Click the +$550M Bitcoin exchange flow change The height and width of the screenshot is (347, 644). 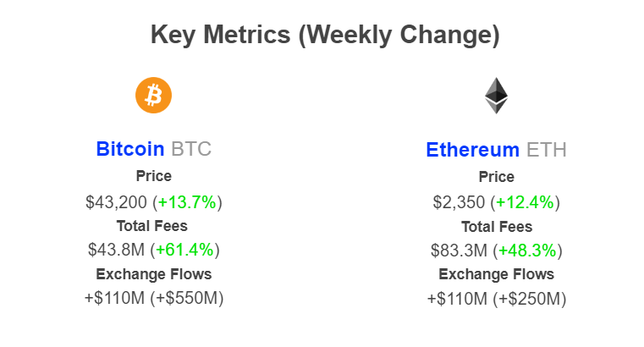tap(187, 298)
